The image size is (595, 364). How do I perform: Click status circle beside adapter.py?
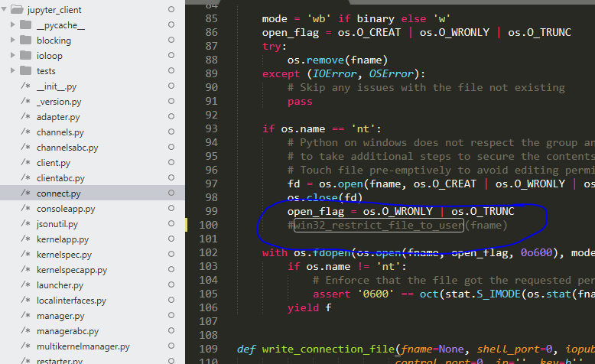tap(171, 116)
